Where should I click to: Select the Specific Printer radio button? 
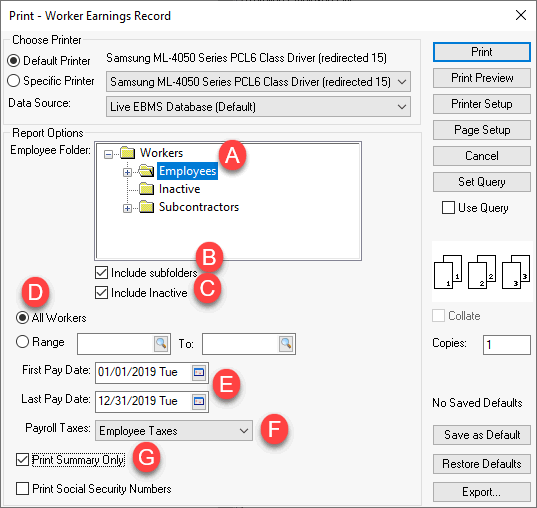(x=13, y=81)
